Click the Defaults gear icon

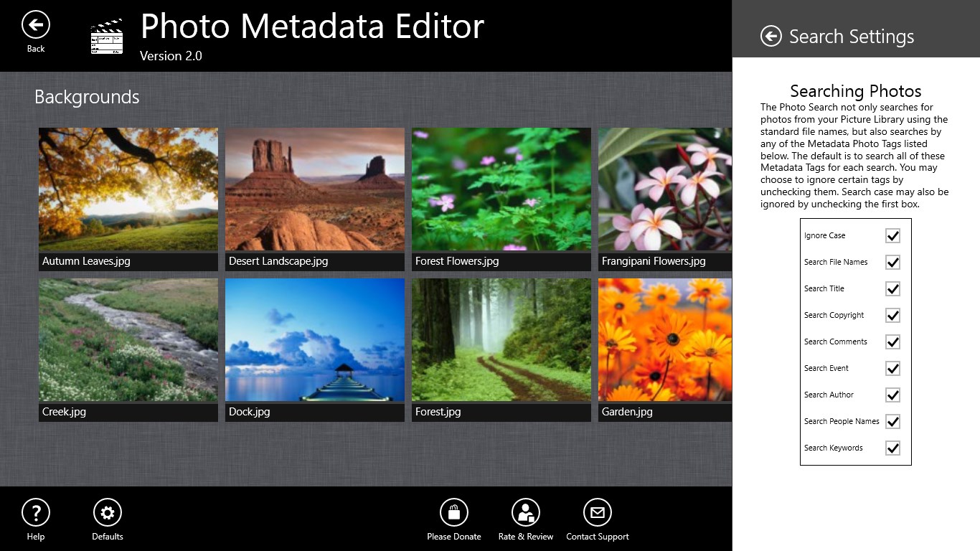pos(108,513)
